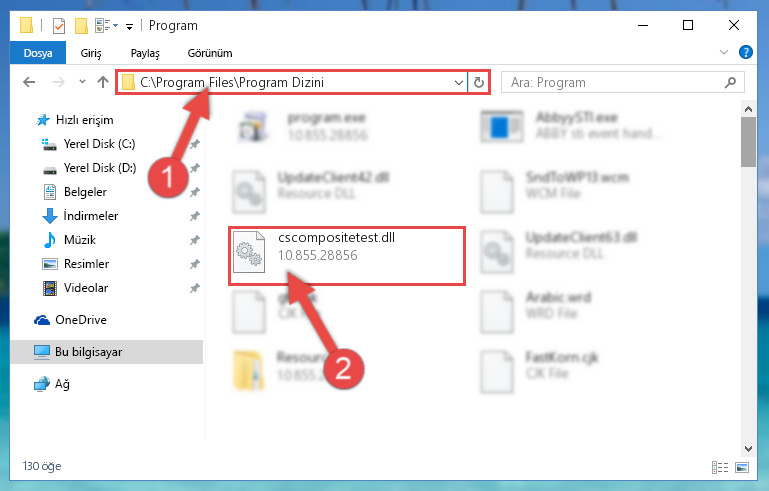769x491 pixels.
Task: Open the Customize Quick Access Toolbar dropdown
Action: click(x=129, y=26)
